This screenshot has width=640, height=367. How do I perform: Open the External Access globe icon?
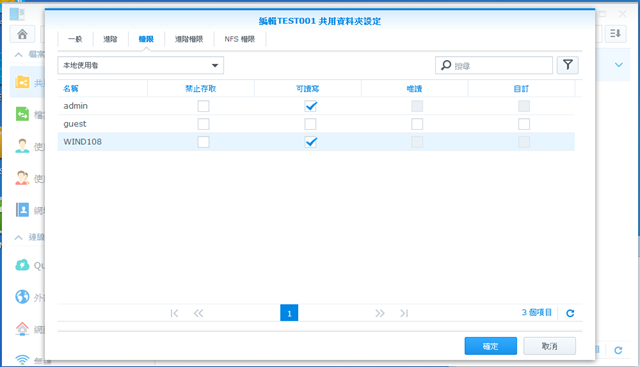[x=22, y=297]
